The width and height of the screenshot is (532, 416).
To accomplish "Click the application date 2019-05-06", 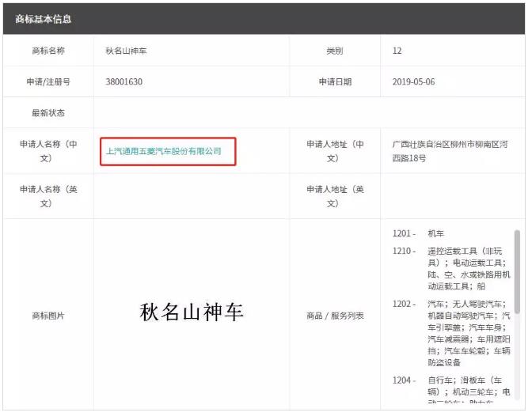I will click(413, 81).
